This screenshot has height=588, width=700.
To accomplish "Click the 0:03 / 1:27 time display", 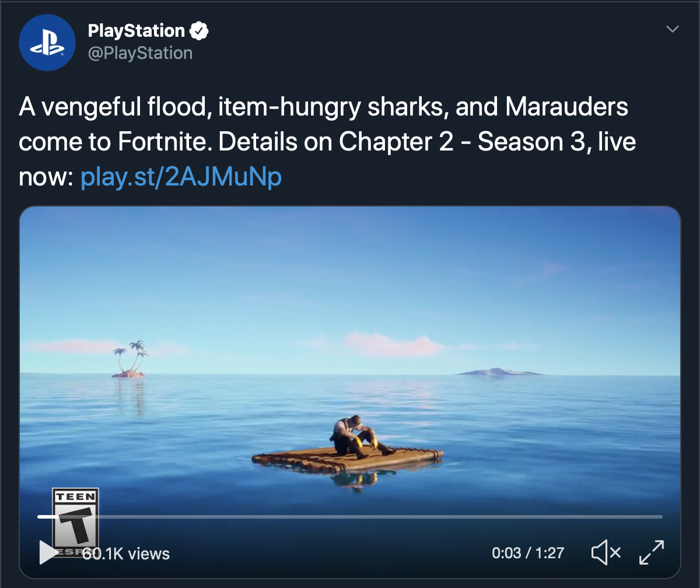I will point(528,552).
